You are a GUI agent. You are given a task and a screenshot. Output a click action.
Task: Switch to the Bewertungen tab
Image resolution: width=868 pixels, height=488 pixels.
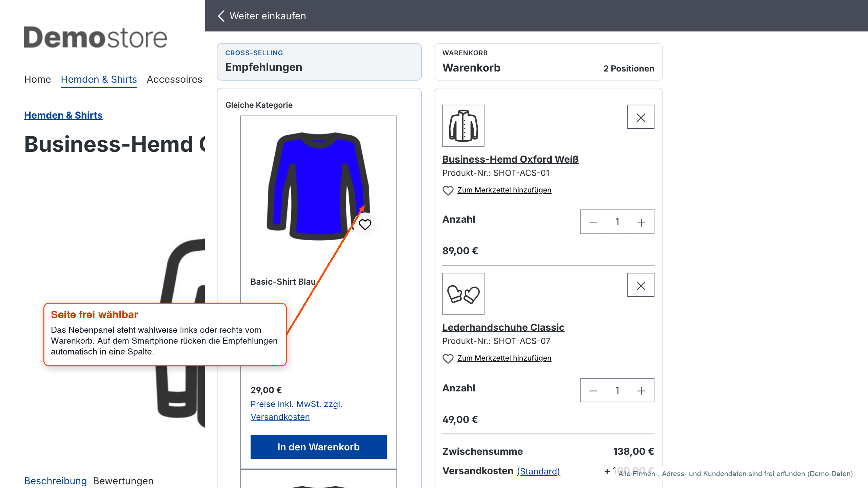(123, 481)
